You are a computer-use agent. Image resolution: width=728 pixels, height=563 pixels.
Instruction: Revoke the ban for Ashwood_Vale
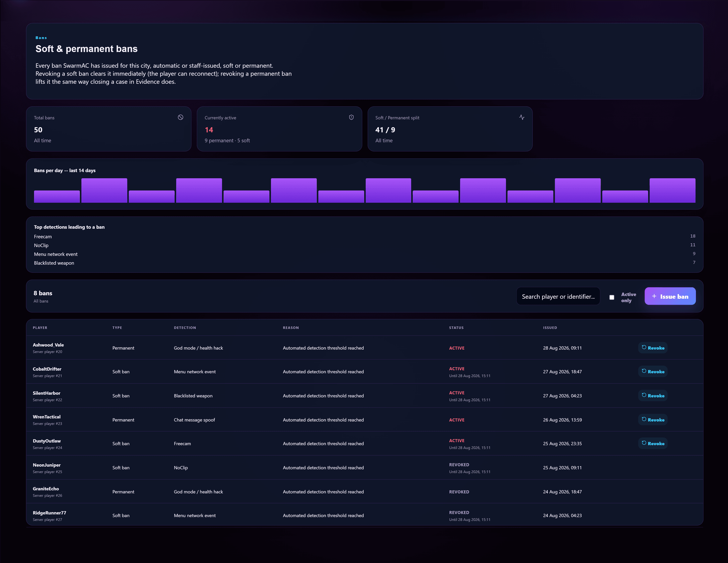(x=653, y=347)
